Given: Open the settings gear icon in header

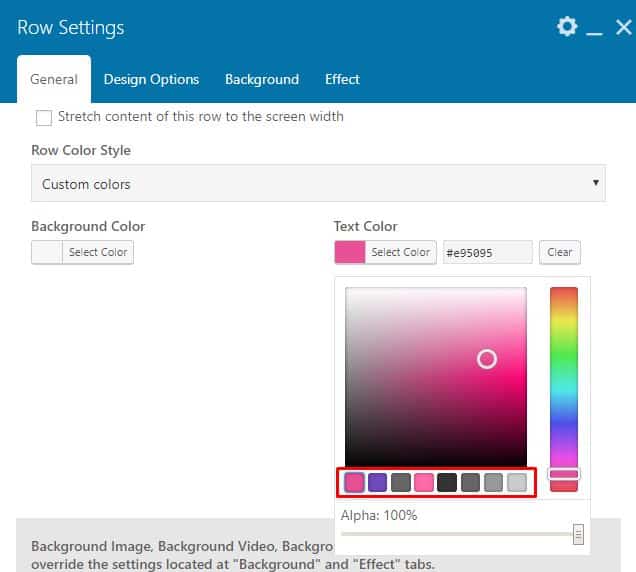Looking at the screenshot, I should 567,27.
